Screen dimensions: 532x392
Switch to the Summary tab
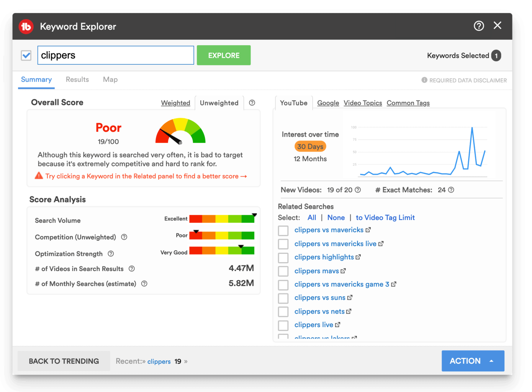coord(36,80)
